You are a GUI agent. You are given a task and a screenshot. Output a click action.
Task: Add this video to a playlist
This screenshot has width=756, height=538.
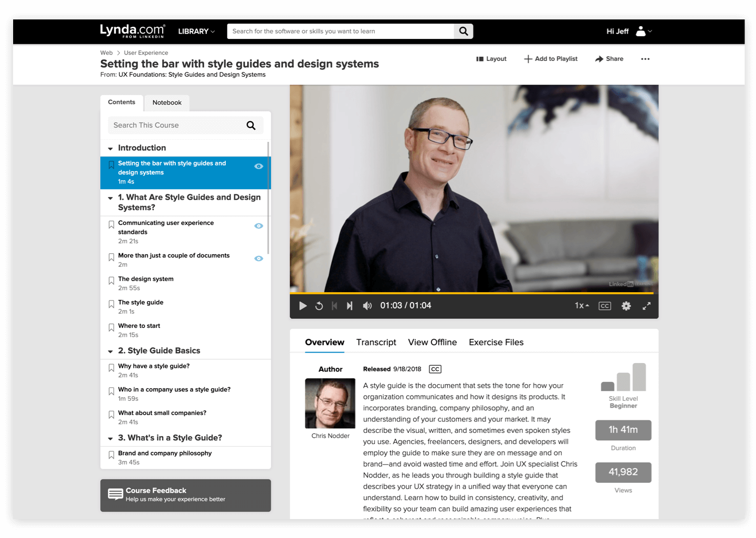tap(551, 59)
